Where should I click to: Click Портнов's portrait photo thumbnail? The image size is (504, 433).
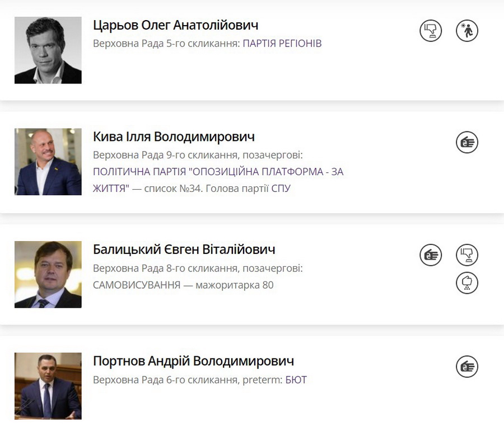(48, 386)
